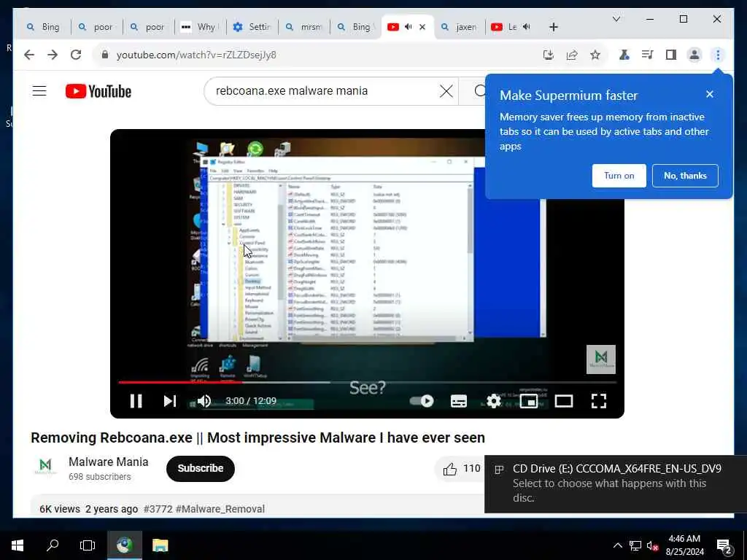Open the Supermium three-dot menu
The height and width of the screenshot is (560, 747).
tap(718, 55)
